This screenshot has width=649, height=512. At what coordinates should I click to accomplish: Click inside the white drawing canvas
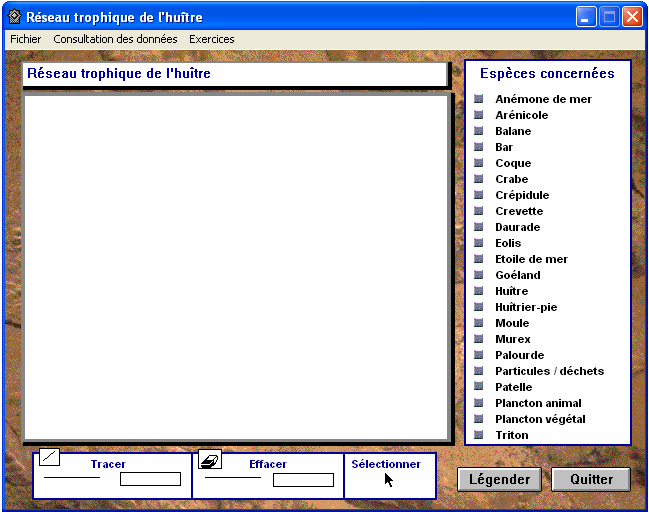pyautogui.click(x=236, y=267)
